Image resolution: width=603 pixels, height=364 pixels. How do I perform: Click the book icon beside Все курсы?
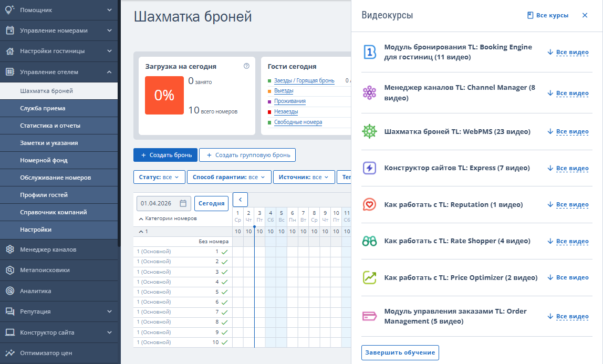click(530, 15)
